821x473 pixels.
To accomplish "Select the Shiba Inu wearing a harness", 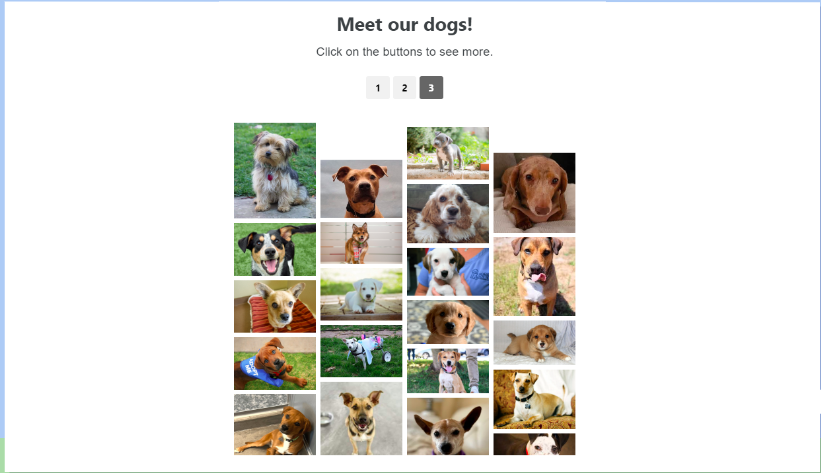I will pyautogui.click(x=361, y=243).
